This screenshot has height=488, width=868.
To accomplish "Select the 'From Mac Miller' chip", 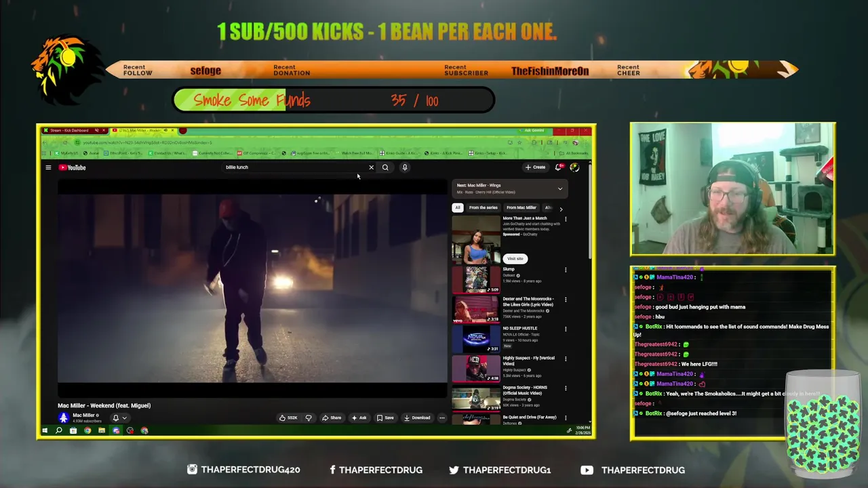I will (521, 208).
